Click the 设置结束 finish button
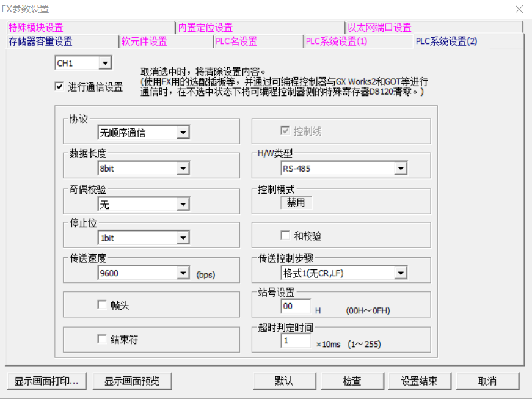The height and width of the screenshot is (399, 532). [420, 380]
